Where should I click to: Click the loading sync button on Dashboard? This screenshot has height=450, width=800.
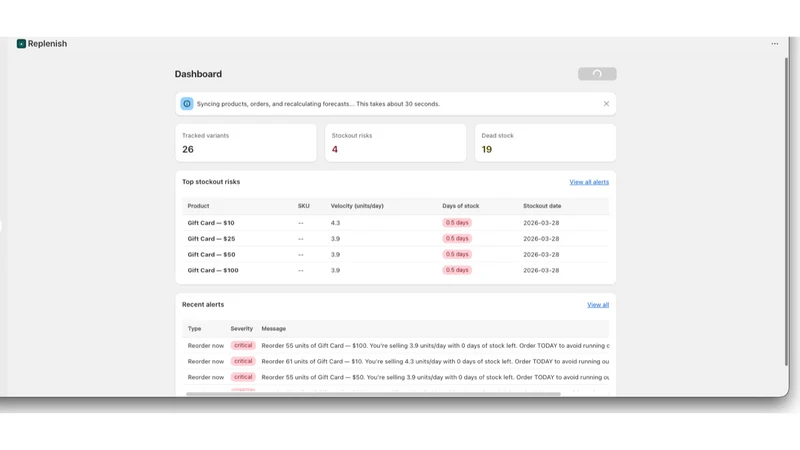[x=597, y=74]
